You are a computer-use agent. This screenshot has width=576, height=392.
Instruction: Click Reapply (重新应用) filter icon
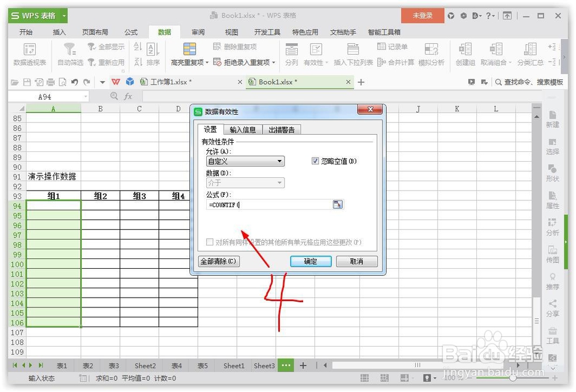coord(92,62)
